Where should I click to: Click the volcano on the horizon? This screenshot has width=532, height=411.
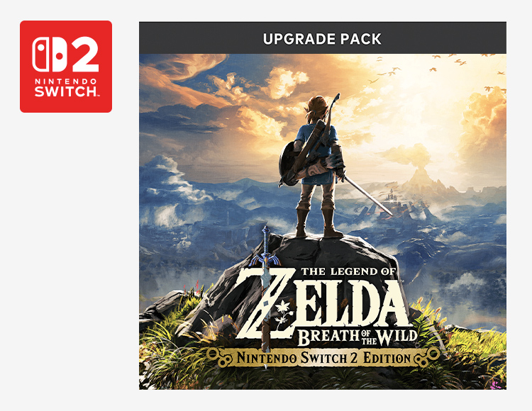(x=420, y=178)
